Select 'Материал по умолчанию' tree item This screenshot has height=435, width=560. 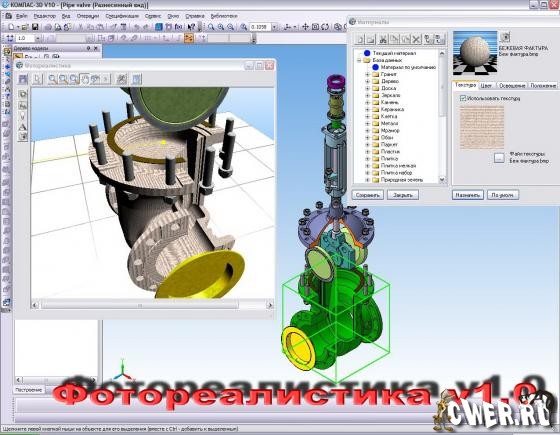(x=408, y=67)
